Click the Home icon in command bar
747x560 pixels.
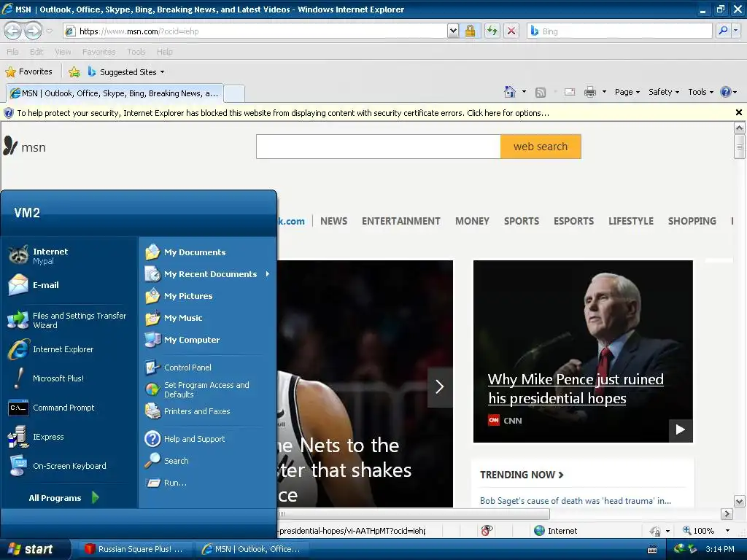(510, 92)
